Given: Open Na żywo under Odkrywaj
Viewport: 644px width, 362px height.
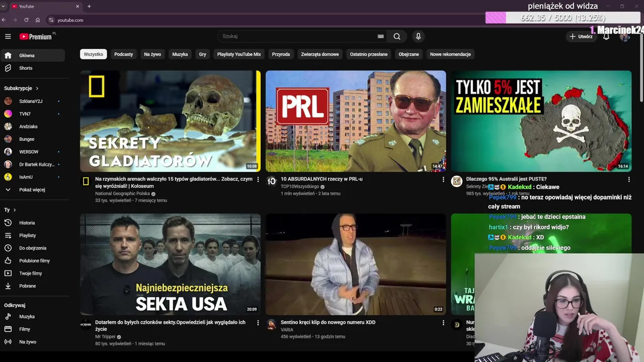Looking at the screenshot, I should (x=33, y=341).
